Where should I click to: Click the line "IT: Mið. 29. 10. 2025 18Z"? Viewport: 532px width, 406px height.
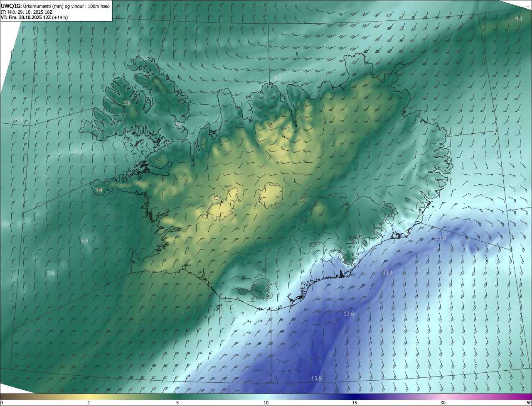26,12
